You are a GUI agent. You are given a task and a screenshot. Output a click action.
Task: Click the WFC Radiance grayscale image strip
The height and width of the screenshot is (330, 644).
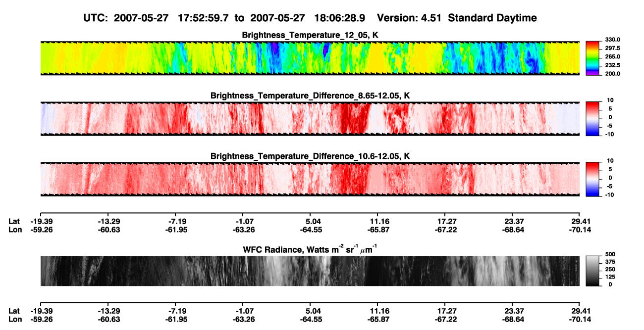[x=310, y=271]
